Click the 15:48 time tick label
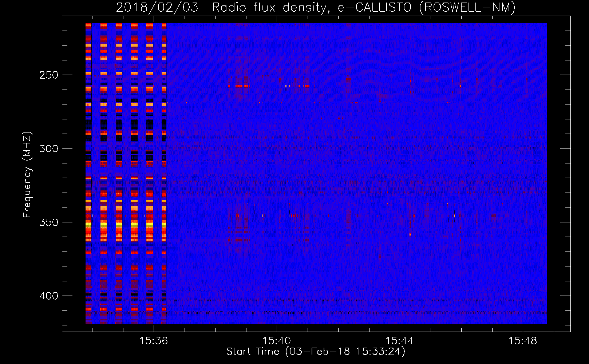Viewport: 589px width, 364px height. [x=523, y=341]
